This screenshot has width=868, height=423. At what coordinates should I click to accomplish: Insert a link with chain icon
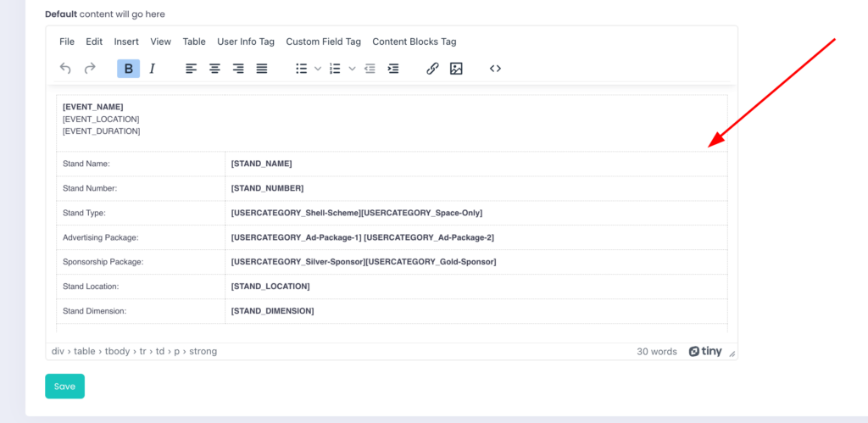click(432, 69)
